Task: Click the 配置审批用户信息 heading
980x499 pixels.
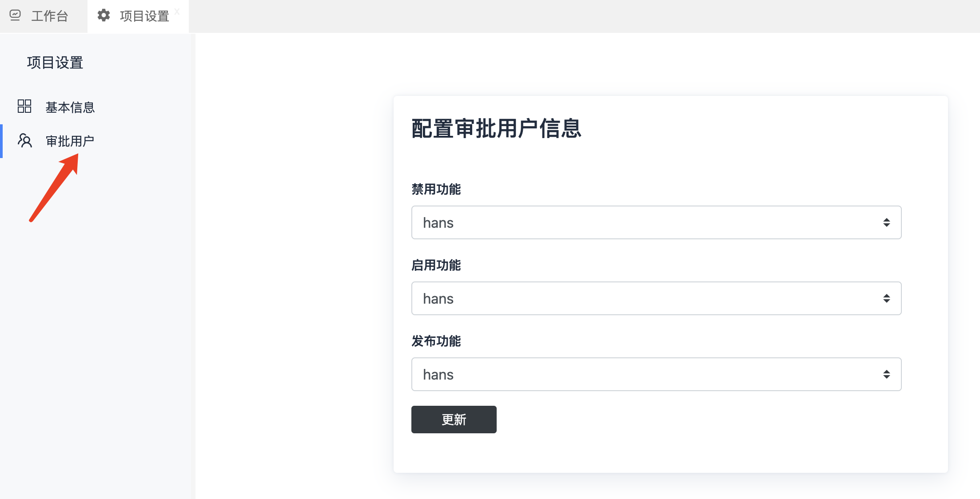Action: point(496,129)
